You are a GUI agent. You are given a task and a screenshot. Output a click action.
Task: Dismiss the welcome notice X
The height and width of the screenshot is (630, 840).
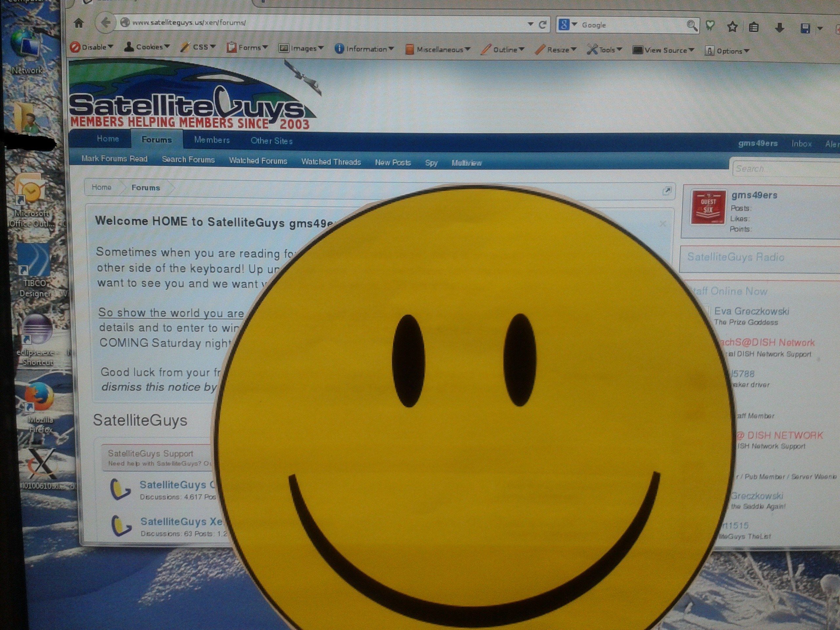(663, 224)
